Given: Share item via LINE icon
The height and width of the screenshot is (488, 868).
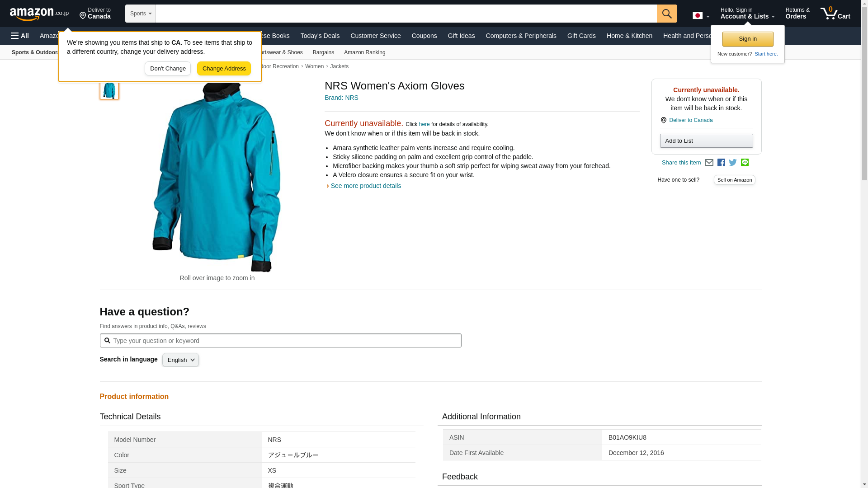Looking at the screenshot, I should pyautogui.click(x=745, y=163).
